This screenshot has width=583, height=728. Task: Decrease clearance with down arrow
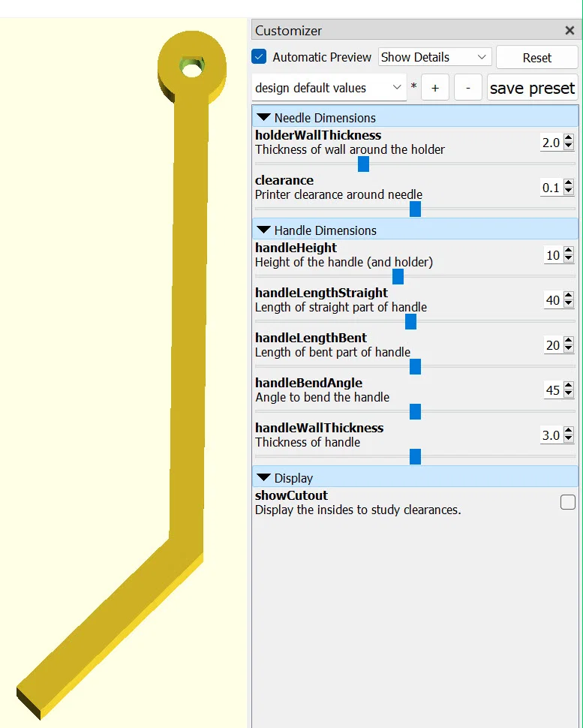(569, 191)
